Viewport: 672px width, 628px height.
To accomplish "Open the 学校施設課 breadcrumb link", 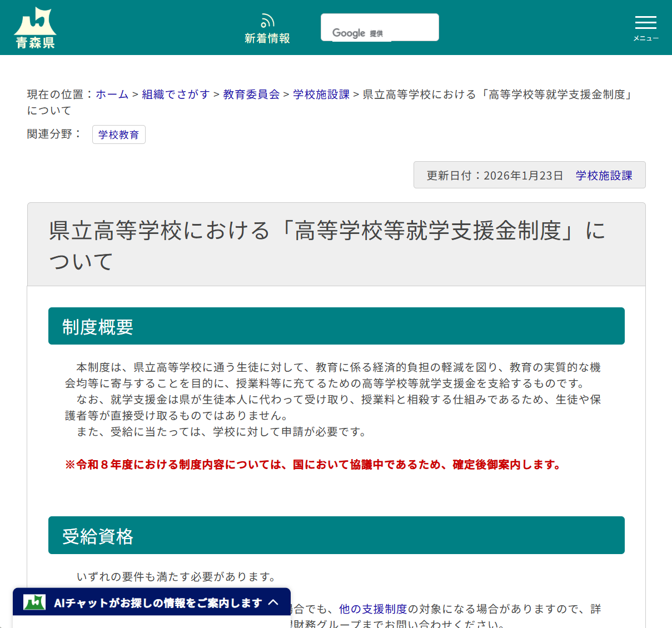I will coord(321,94).
